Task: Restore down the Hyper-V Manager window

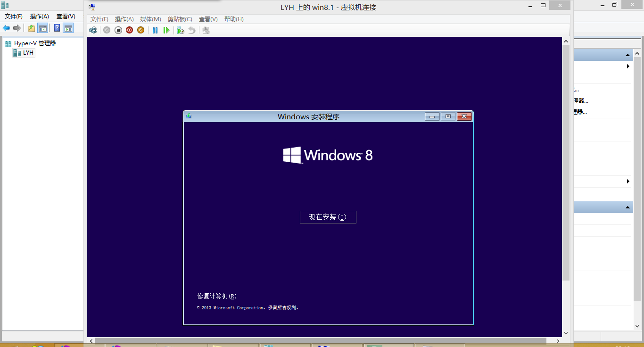Action: click(x=615, y=5)
